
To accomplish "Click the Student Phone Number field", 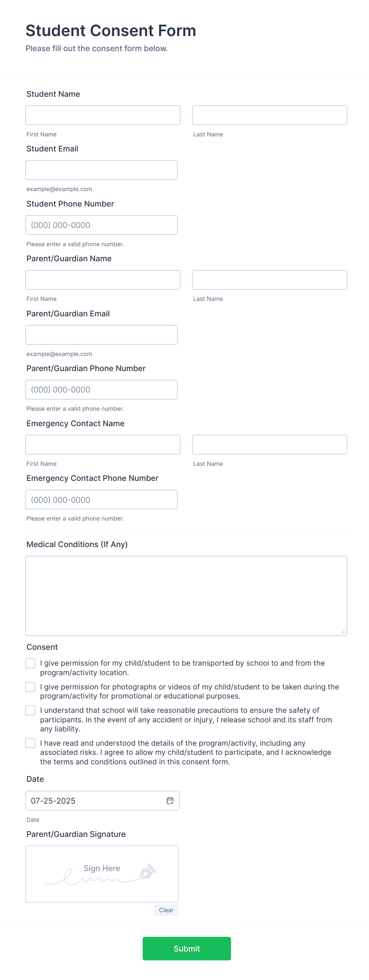I will pyautogui.click(x=102, y=224).
